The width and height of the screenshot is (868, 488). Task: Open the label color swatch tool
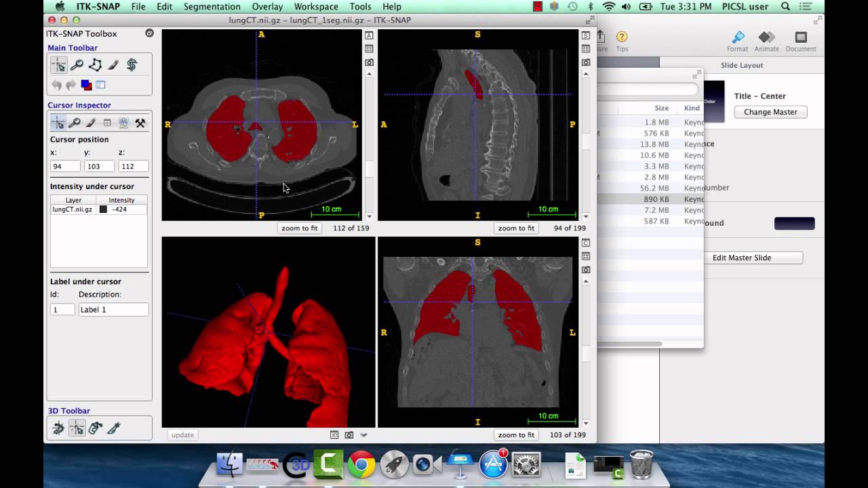(x=86, y=85)
